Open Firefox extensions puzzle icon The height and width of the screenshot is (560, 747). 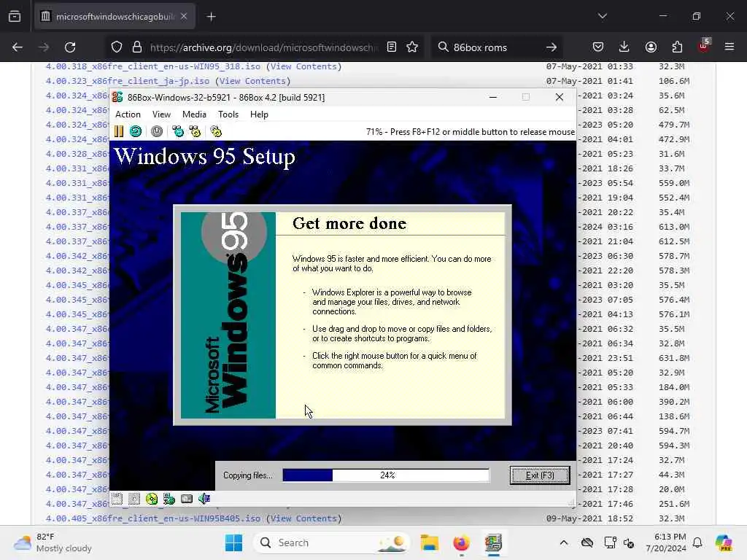click(x=677, y=47)
